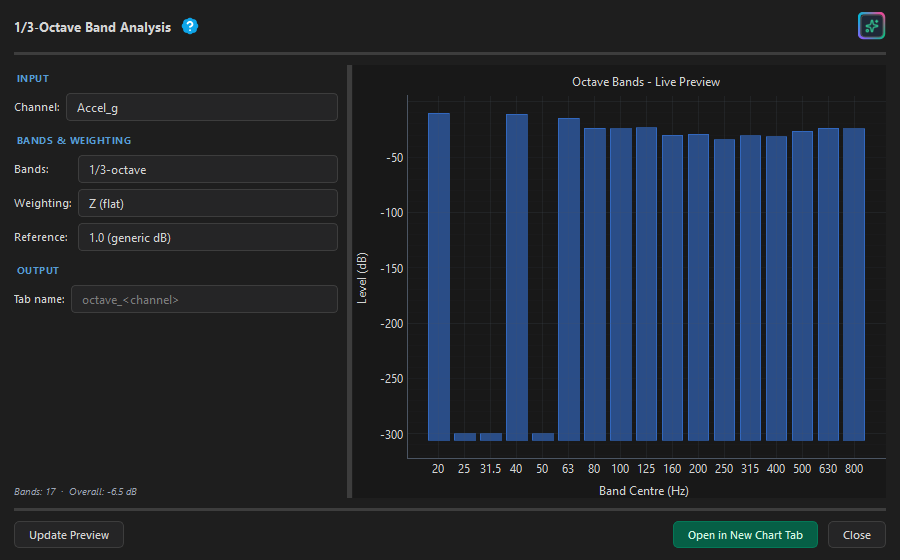The height and width of the screenshot is (560, 900).
Task: Click the 100 Hz band bar
Action: [x=620, y=284]
